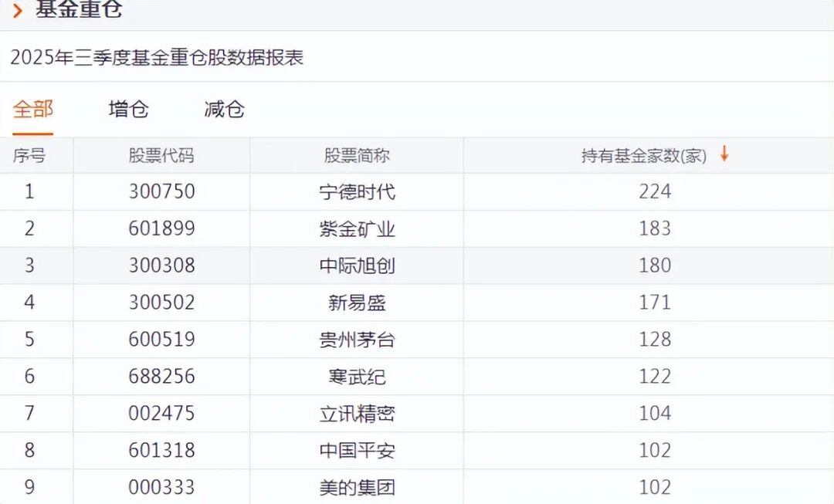
Task: Open stock code 688256
Action: (161, 377)
